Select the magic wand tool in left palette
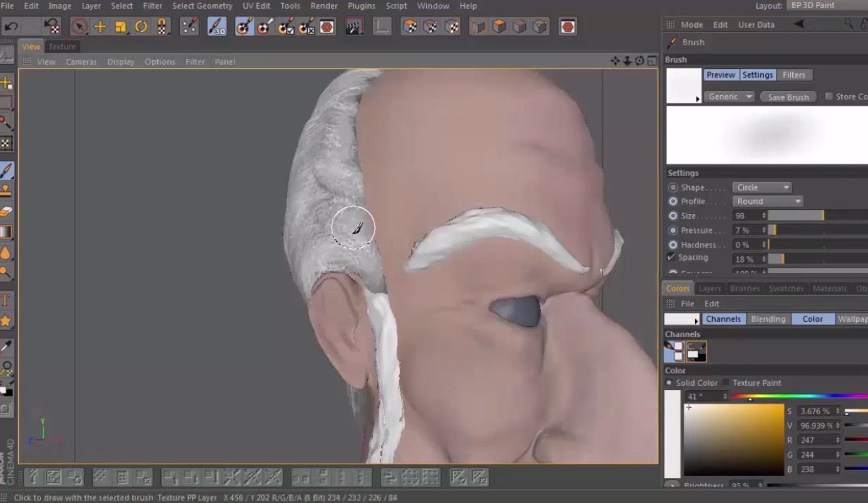 tap(6, 123)
